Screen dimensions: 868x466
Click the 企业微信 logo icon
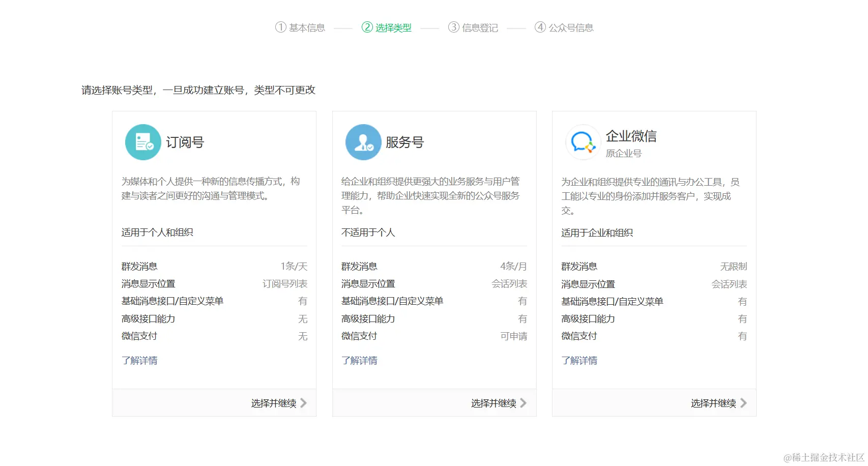[583, 142]
